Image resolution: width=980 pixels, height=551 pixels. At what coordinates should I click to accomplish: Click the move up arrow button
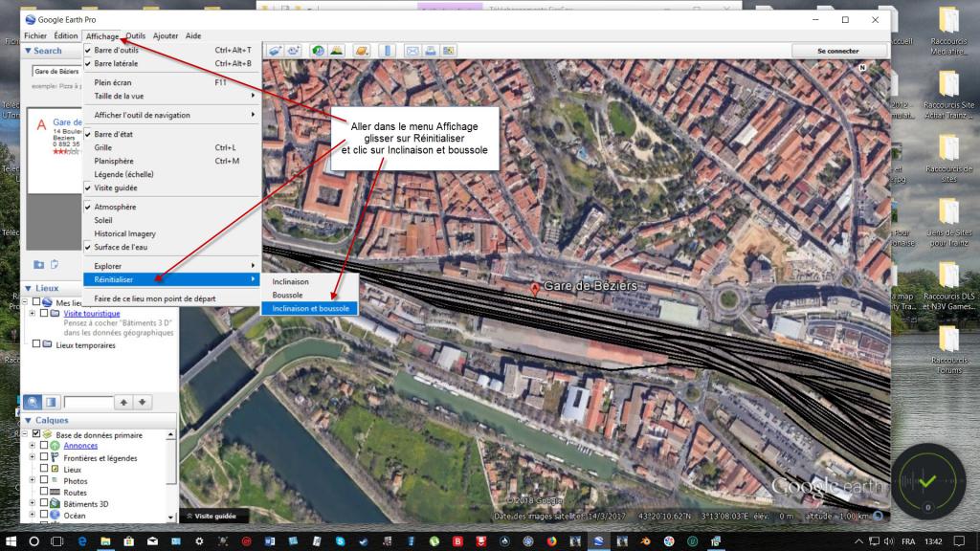[123, 402]
